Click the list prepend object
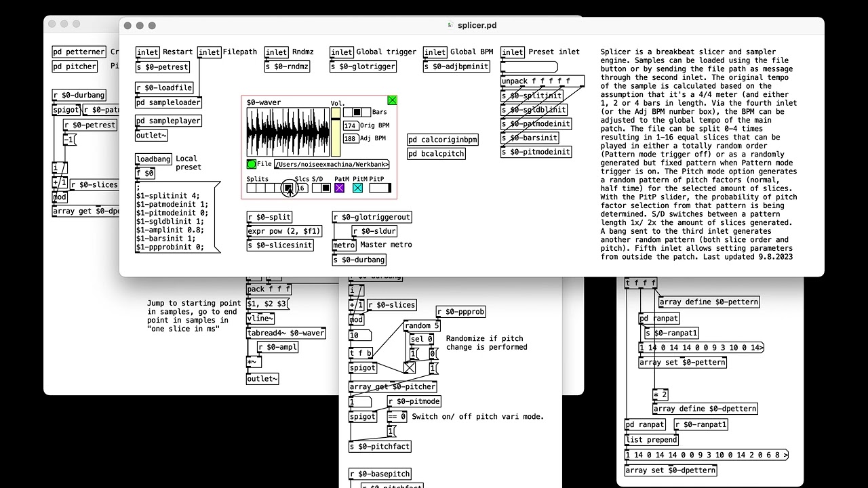Viewport: 868px width, 488px height. [651, 440]
